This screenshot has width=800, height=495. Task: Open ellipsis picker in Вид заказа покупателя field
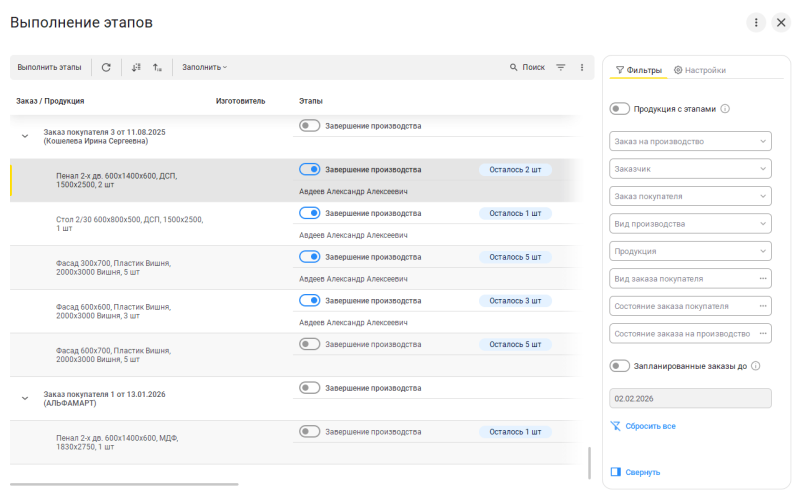(763, 278)
